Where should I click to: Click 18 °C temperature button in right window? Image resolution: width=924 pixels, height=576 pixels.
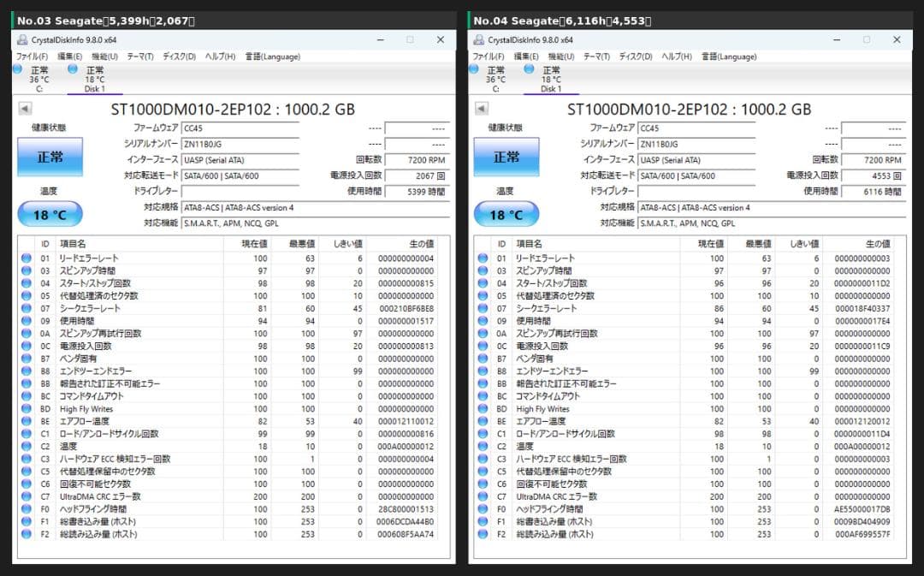[506, 215]
